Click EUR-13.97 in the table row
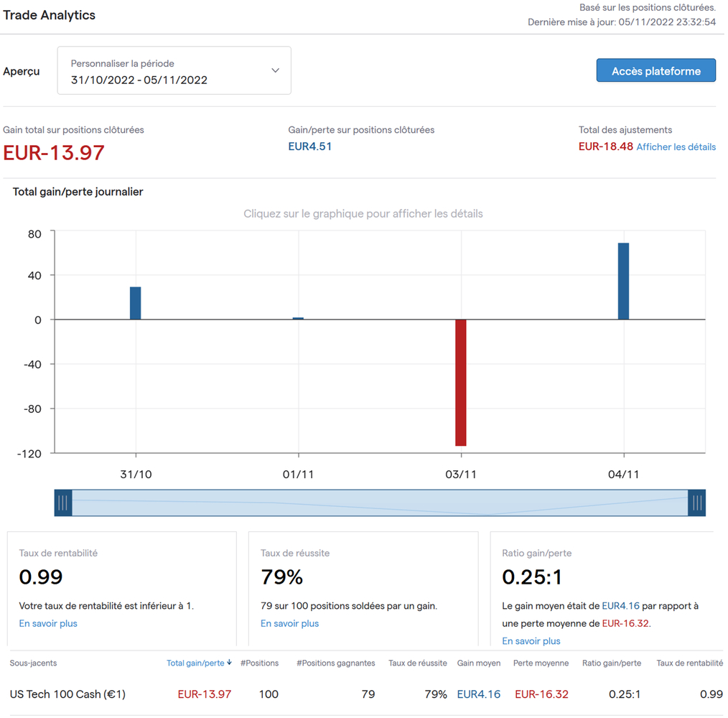This screenshot has height=718, width=728. [205, 694]
